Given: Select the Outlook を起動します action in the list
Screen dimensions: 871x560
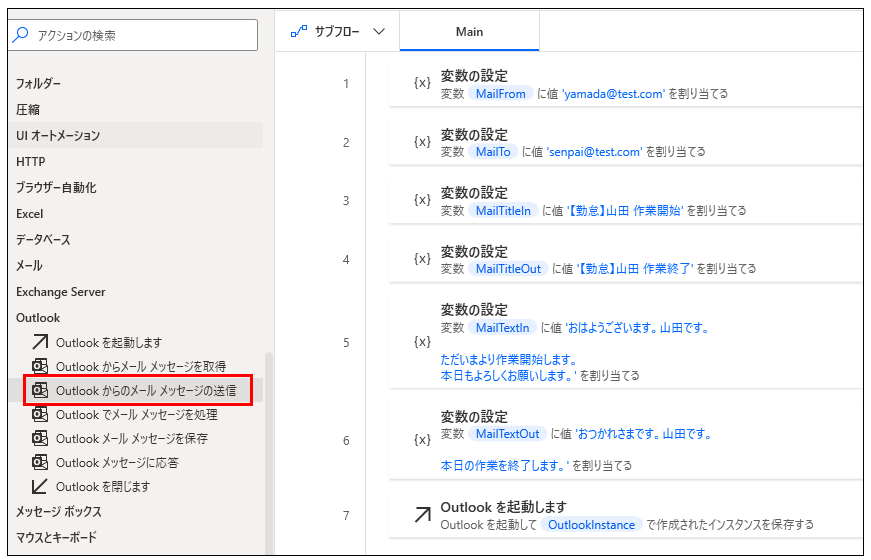Looking at the screenshot, I should click(x=109, y=343).
